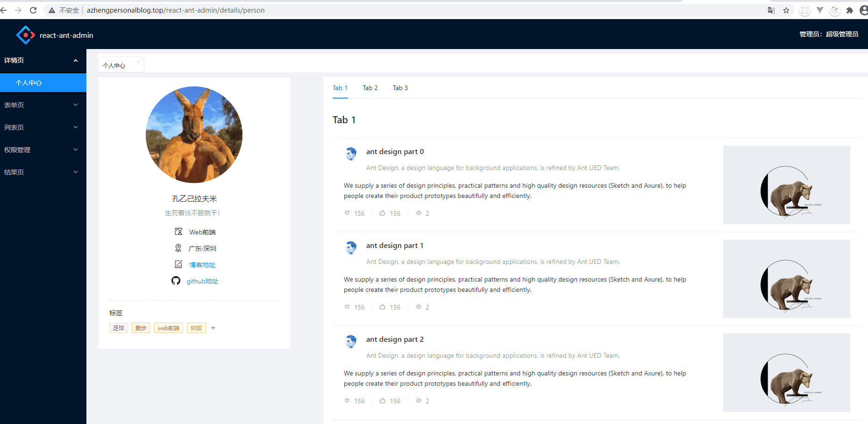This screenshot has height=424, width=868.
Task: Focus the browser address bar URL
Action: pos(176,10)
